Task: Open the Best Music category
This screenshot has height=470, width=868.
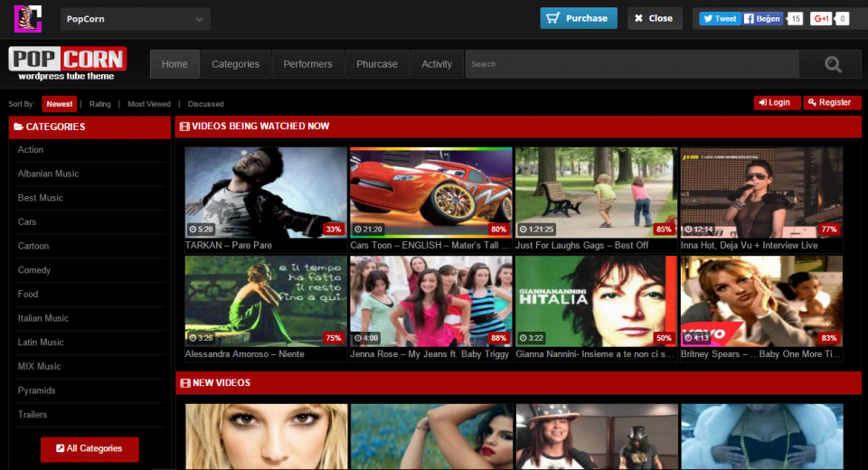Action: click(41, 198)
